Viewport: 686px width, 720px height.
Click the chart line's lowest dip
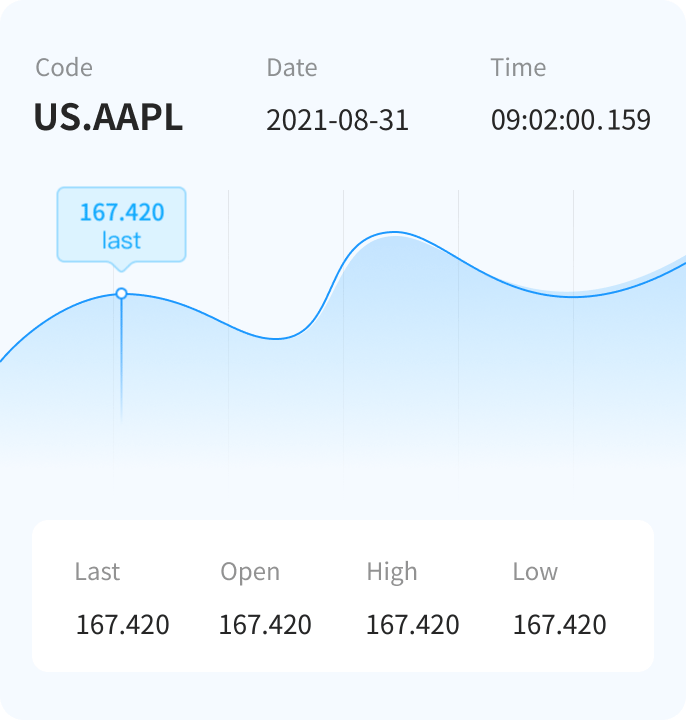278,339
